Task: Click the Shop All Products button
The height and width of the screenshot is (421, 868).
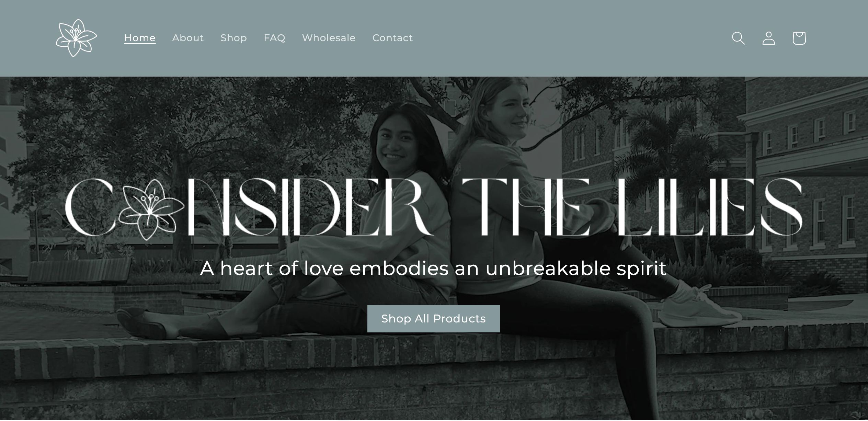Action: [x=434, y=319]
